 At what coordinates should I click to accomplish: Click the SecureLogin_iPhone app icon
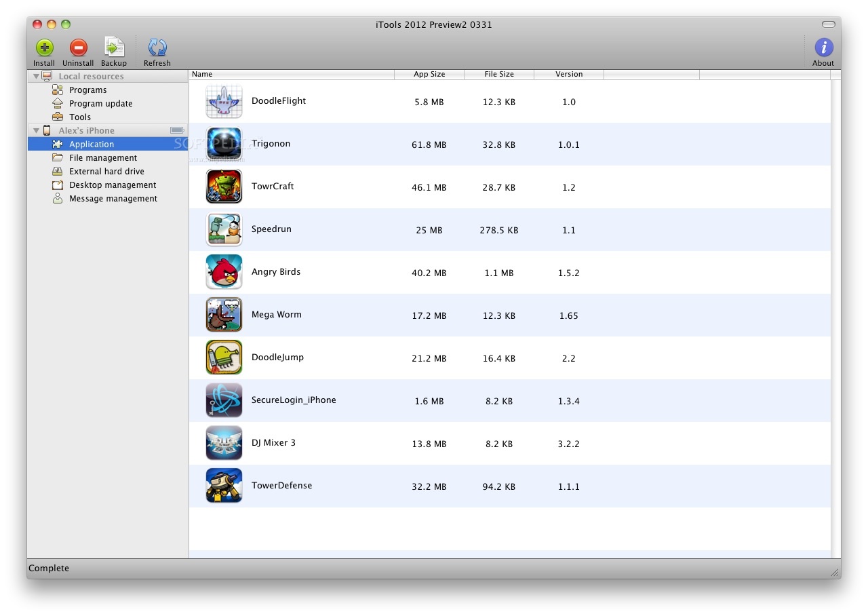point(224,400)
